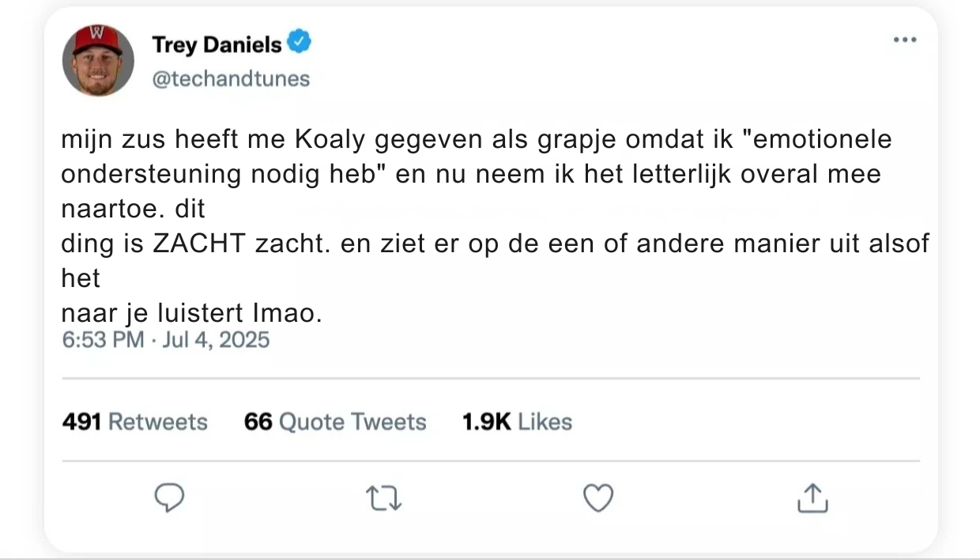980x559 pixels.
Task: Open the three-dot more options menu
Action: (x=904, y=40)
